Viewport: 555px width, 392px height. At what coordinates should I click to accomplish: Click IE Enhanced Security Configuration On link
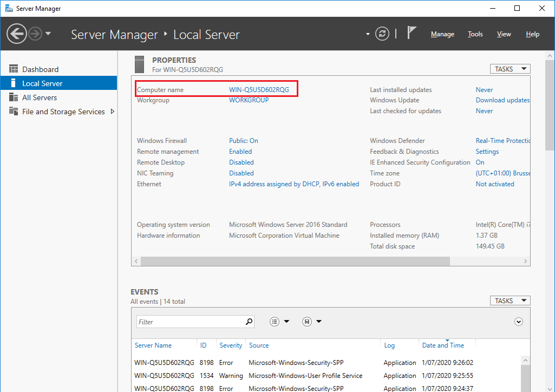[x=480, y=162]
